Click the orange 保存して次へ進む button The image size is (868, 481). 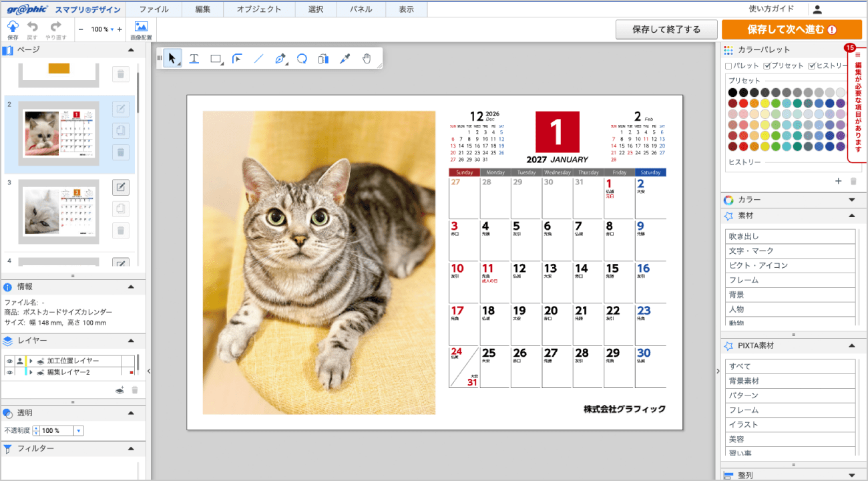tap(791, 29)
